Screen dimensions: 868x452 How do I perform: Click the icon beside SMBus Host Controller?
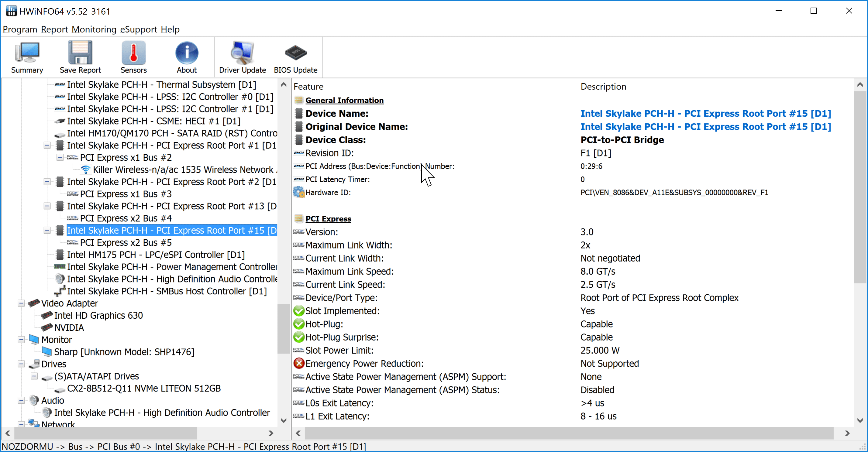60,291
